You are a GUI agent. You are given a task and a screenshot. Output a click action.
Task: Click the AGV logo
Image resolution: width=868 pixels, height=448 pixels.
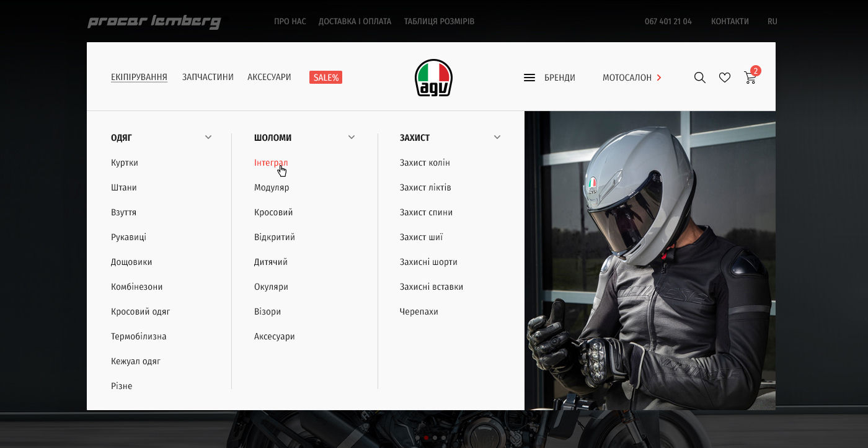pos(433,78)
